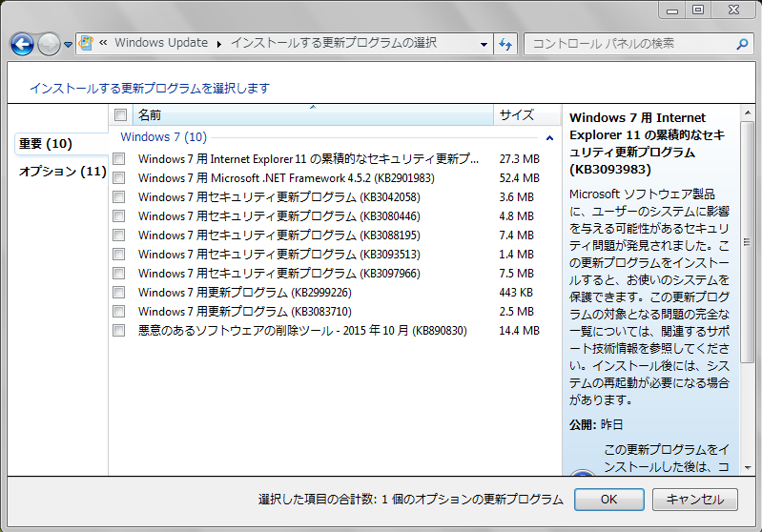Click the 52.4 MB size value

519,178
